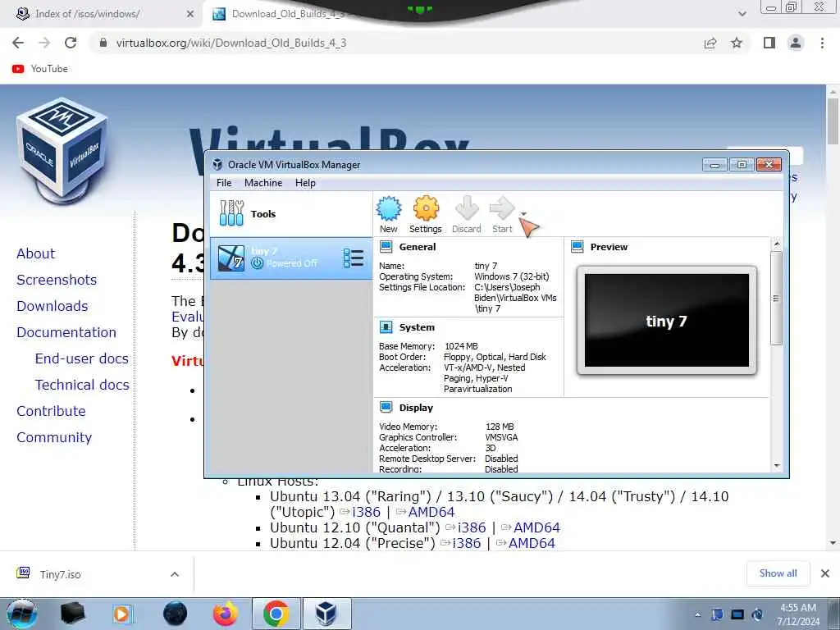Viewport: 840px width, 630px height.
Task: Open the Windows Start orb
Action: tap(22, 614)
